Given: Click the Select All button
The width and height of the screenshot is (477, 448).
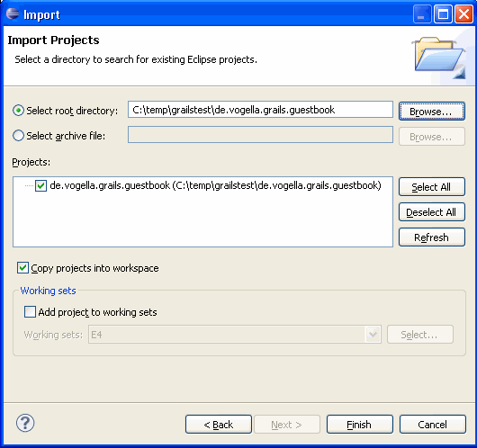Looking at the screenshot, I should coord(432,187).
